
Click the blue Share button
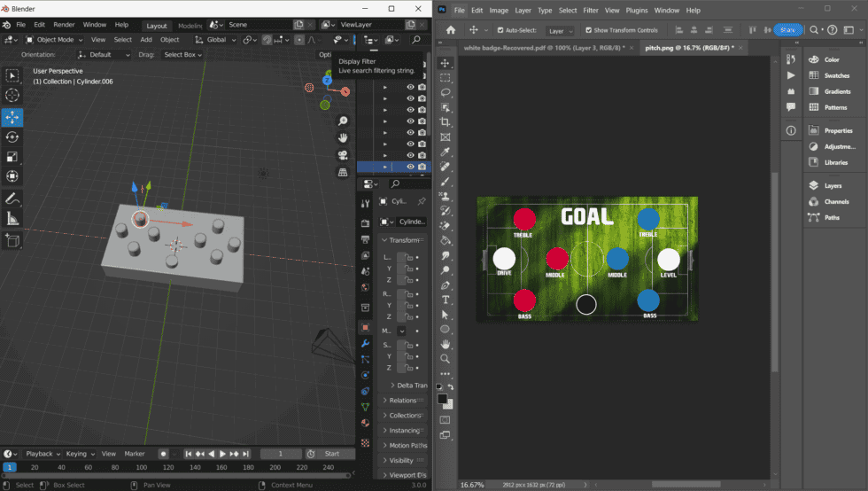[787, 30]
